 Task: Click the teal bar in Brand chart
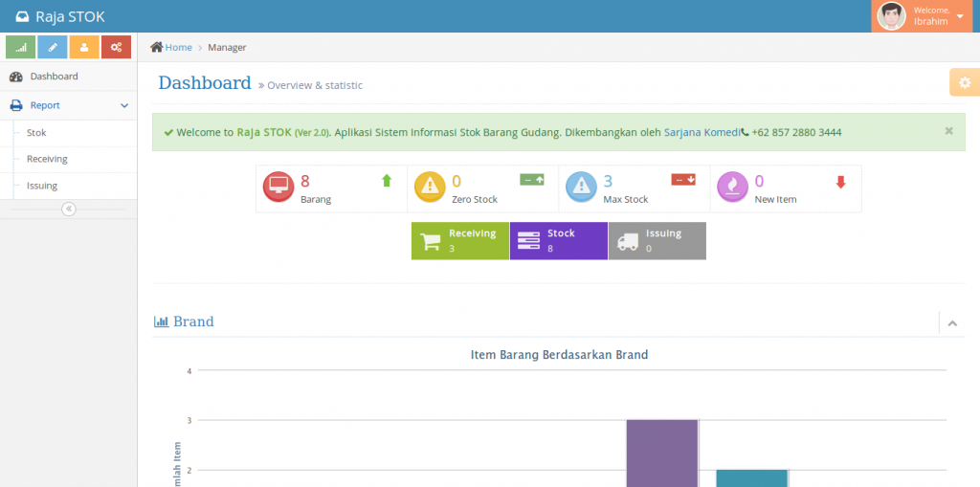pyautogui.click(x=752, y=478)
